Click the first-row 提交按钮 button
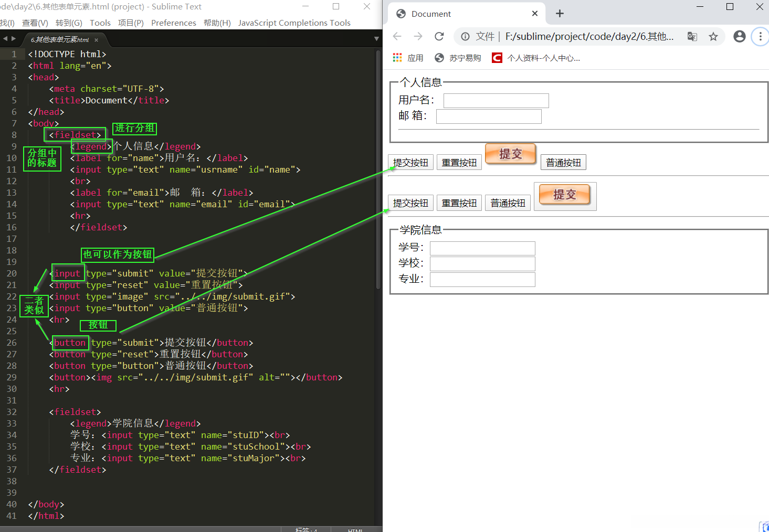The height and width of the screenshot is (532, 769). (410, 163)
